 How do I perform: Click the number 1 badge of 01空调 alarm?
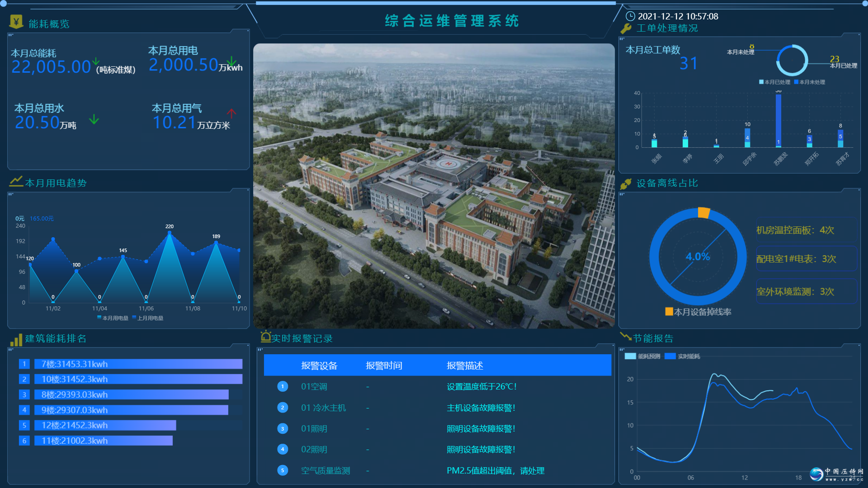(283, 387)
